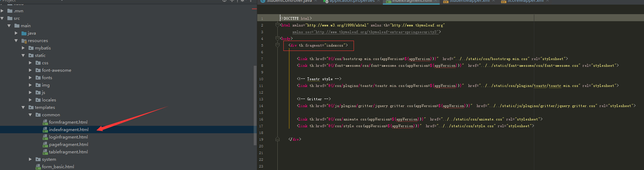
Task: Click the formfragment.html file icon
Action: point(45,122)
